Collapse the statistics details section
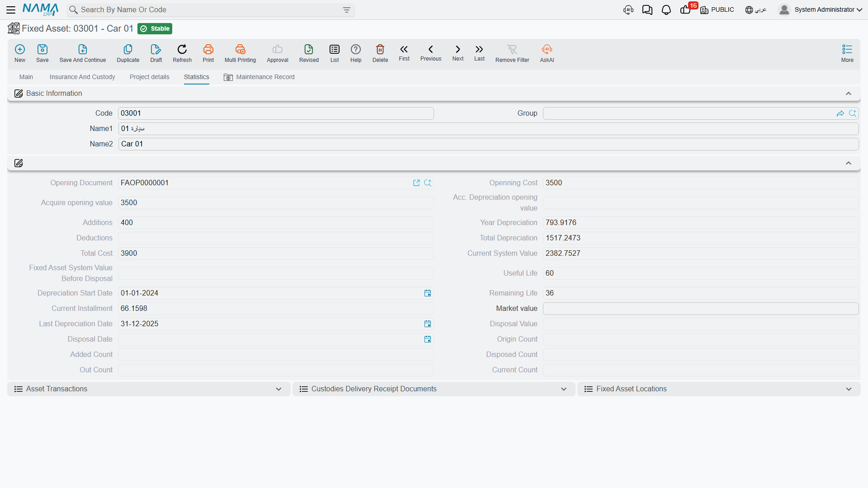The width and height of the screenshot is (868, 488). [849, 163]
